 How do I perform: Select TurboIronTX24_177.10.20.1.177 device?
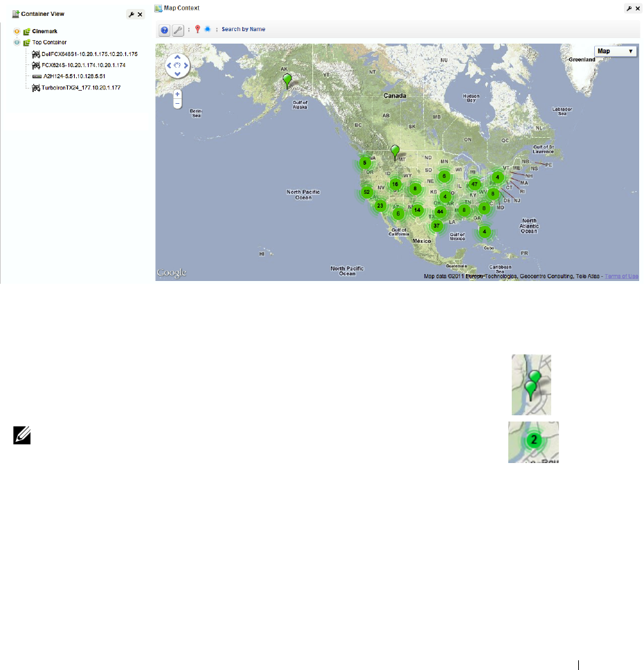[x=81, y=88]
